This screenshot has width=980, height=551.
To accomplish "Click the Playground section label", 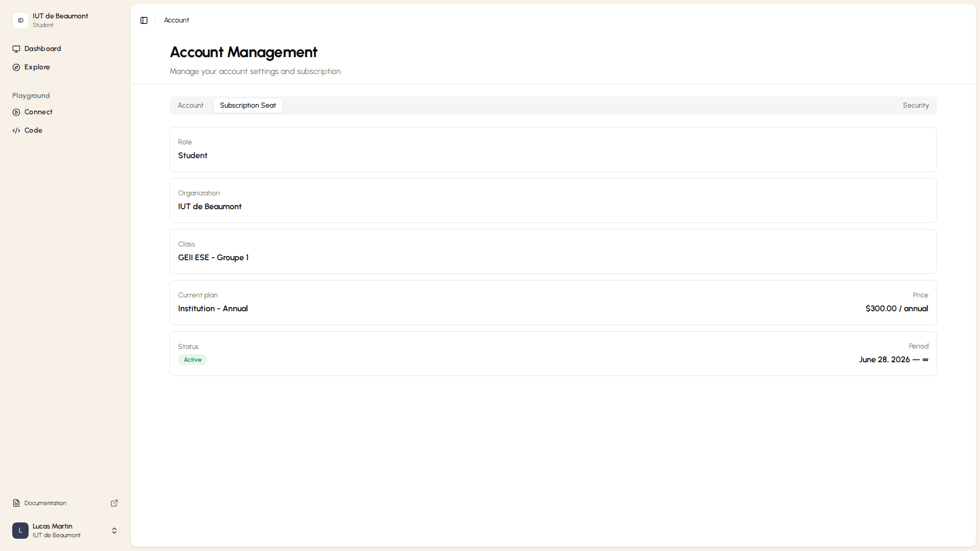I will click(x=31, y=96).
